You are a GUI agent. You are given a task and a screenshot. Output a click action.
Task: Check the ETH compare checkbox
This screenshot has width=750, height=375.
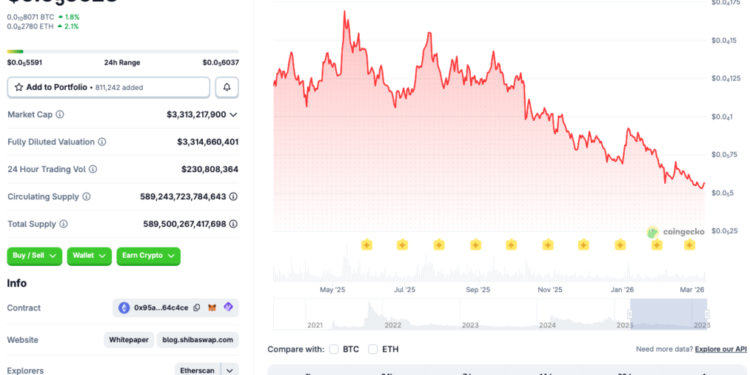(373, 349)
